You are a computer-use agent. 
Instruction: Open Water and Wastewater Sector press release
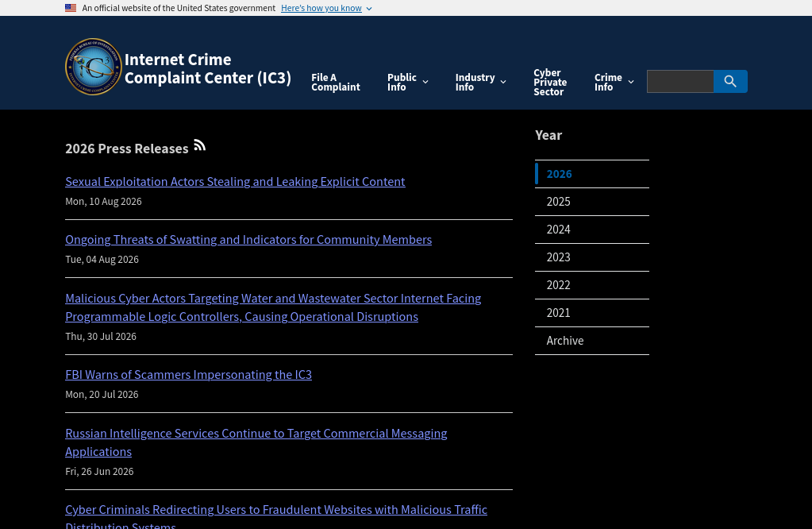click(x=273, y=307)
